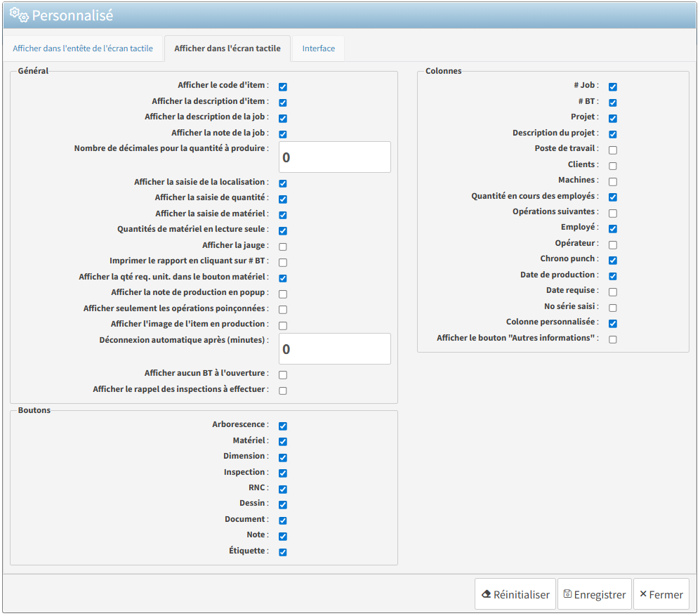Enable the Clients column checkbox
Screen dimensions: 700x616
tap(613, 166)
